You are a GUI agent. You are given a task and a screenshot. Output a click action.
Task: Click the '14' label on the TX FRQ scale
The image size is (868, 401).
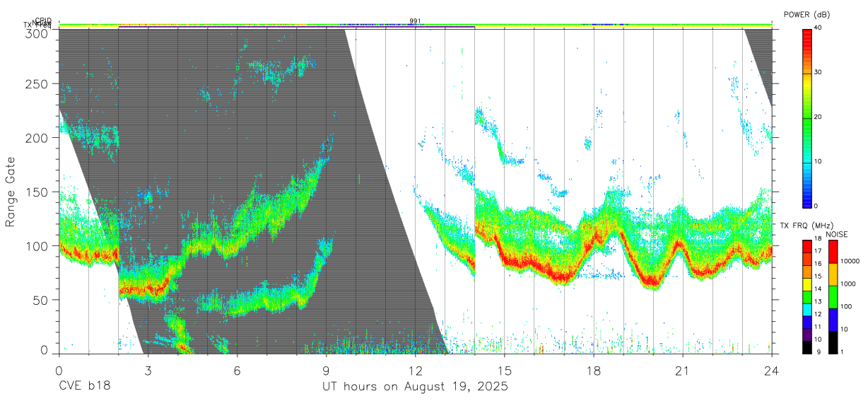tap(817, 289)
